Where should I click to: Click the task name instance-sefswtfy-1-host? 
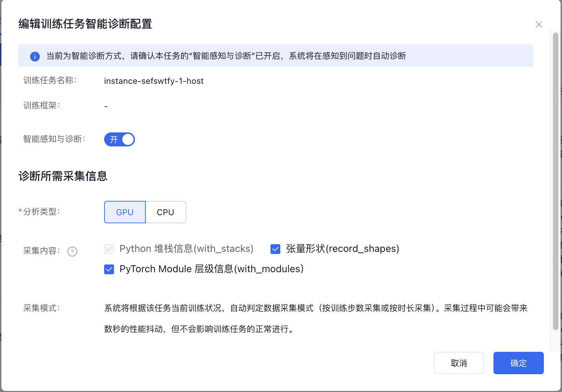(x=154, y=81)
